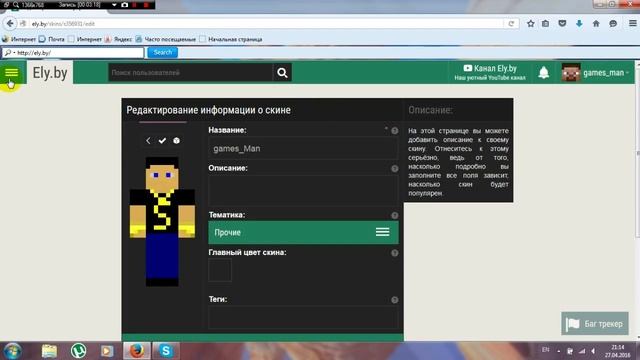Open uTorrent from the taskbar

pyautogui.click(x=78, y=351)
